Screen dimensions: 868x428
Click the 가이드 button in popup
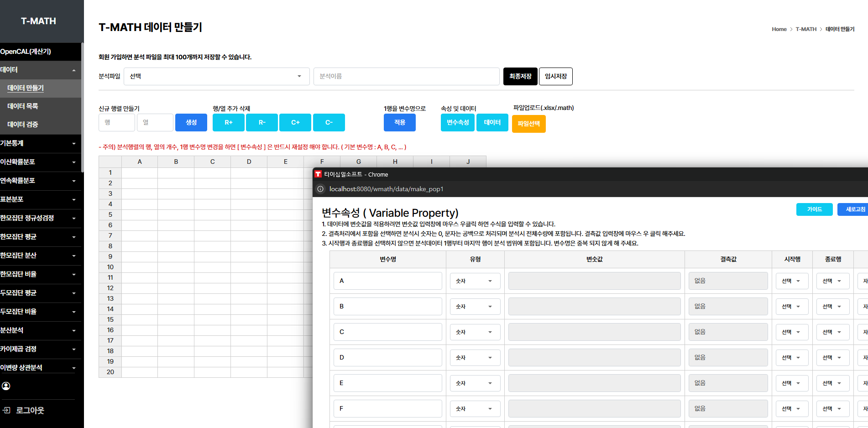814,209
